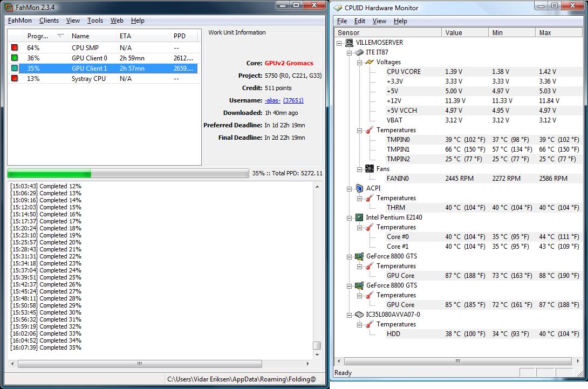Click the IC35L080AVVA07-0 hard drive icon
The width and height of the screenshot is (588, 389).
[359, 315]
